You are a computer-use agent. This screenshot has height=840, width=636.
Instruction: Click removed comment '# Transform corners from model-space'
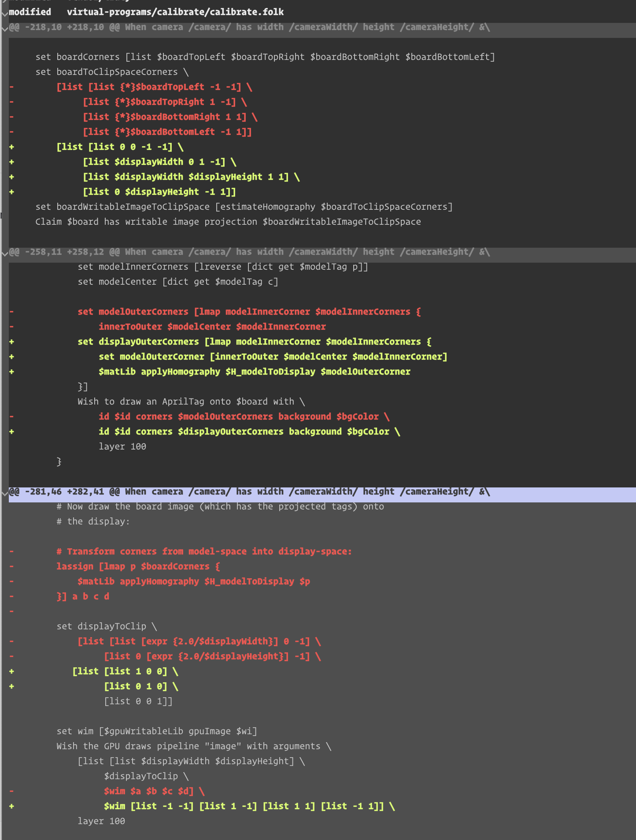click(x=204, y=552)
